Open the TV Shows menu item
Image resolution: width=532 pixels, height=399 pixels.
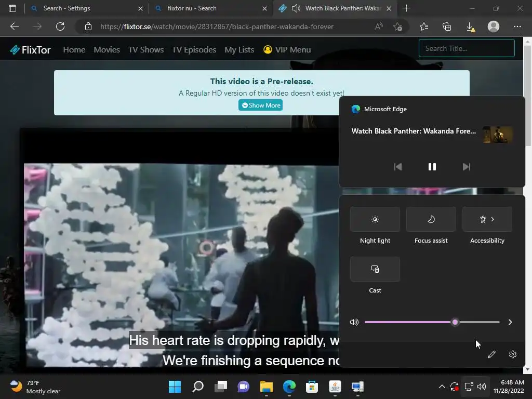pyautogui.click(x=146, y=50)
